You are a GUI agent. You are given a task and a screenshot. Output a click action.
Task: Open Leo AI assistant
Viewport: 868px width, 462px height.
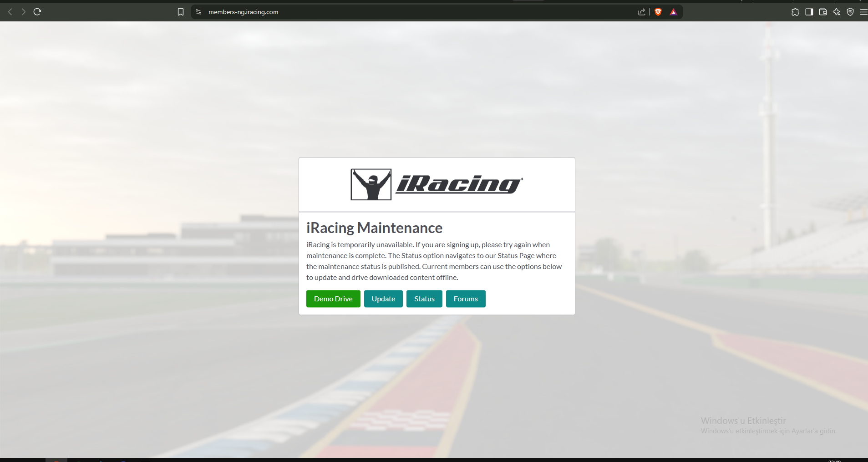(837, 12)
